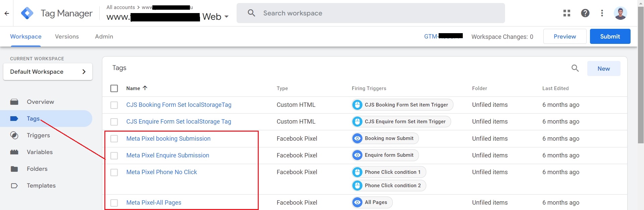Switch to the Admin tab

point(104,37)
